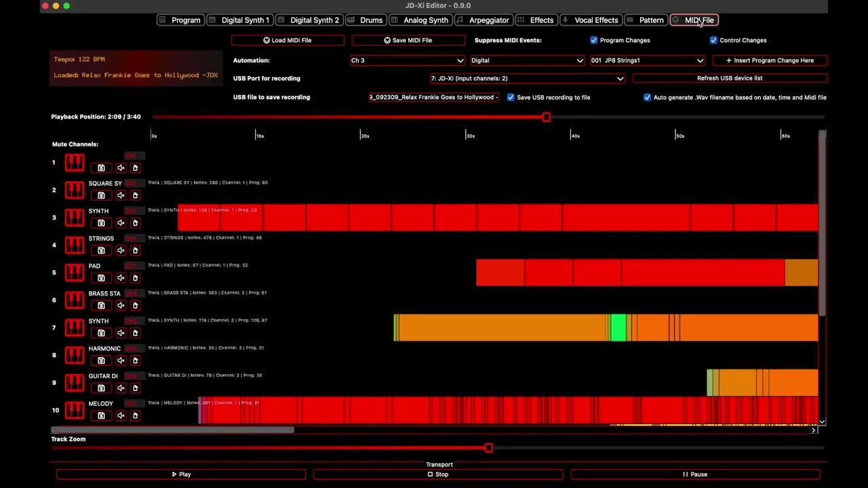The width and height of the screenshot is (868, 488).
Task: Toggle Auto generate .Wav filename checkbox
Action: click(x=647, y=97)
